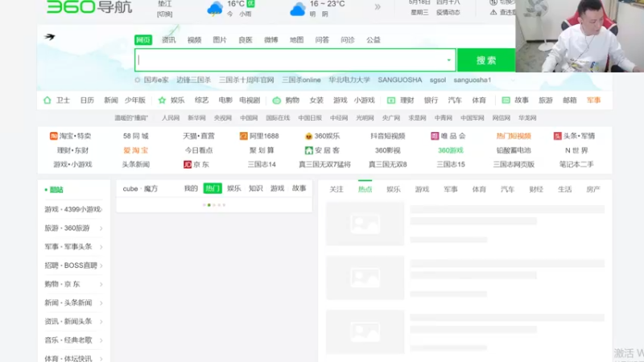Switch news feed to 财经 tab

(x=536, y=189)
